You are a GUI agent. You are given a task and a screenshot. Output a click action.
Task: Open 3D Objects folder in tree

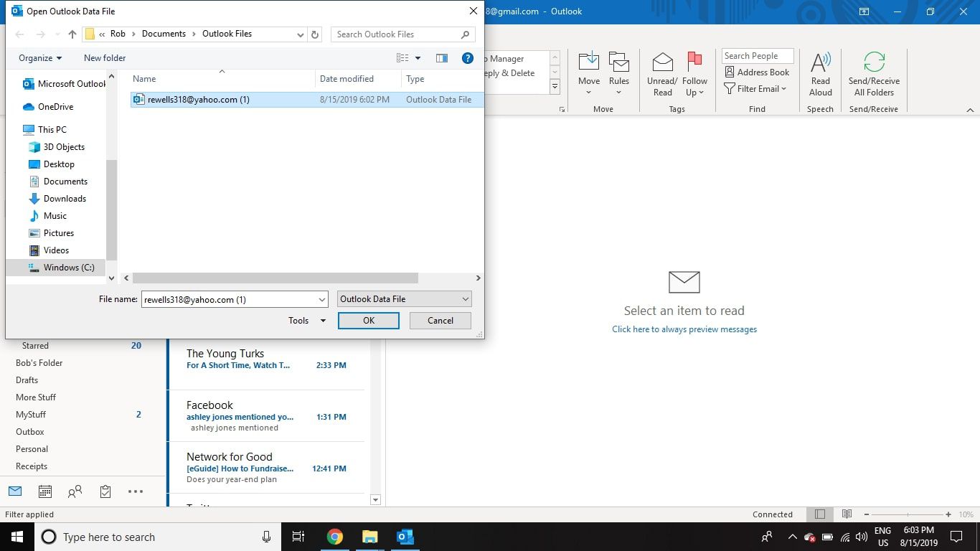point(57,147)
